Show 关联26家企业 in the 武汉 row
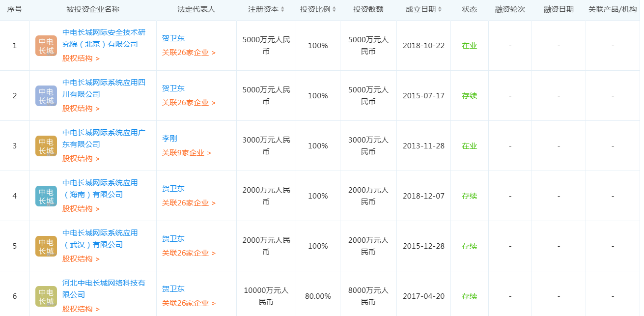Viewport: 644px width, 316px height. (x=189, y=253)
